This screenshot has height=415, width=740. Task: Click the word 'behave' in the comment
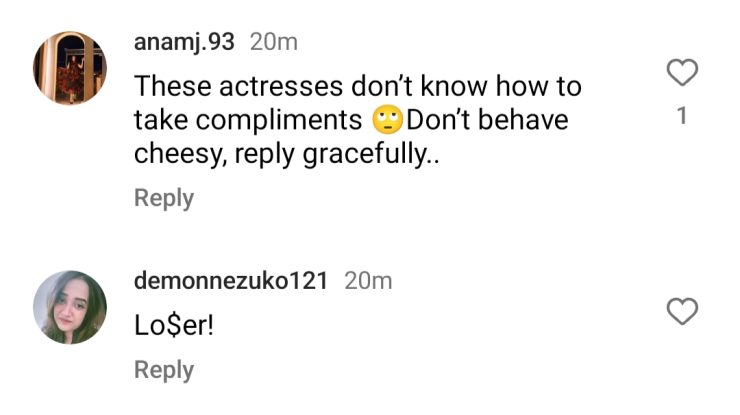526,121
